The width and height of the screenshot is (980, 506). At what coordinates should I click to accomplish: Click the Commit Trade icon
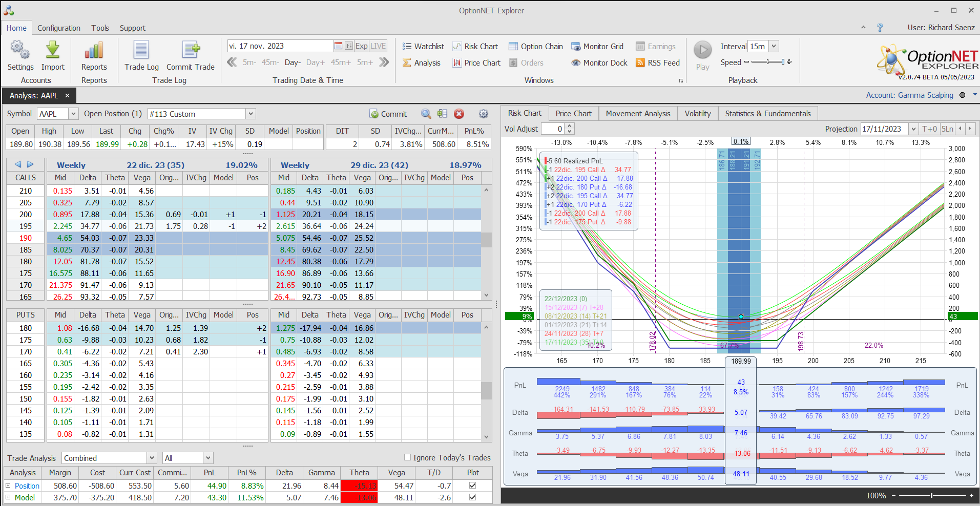click(191, 50)
